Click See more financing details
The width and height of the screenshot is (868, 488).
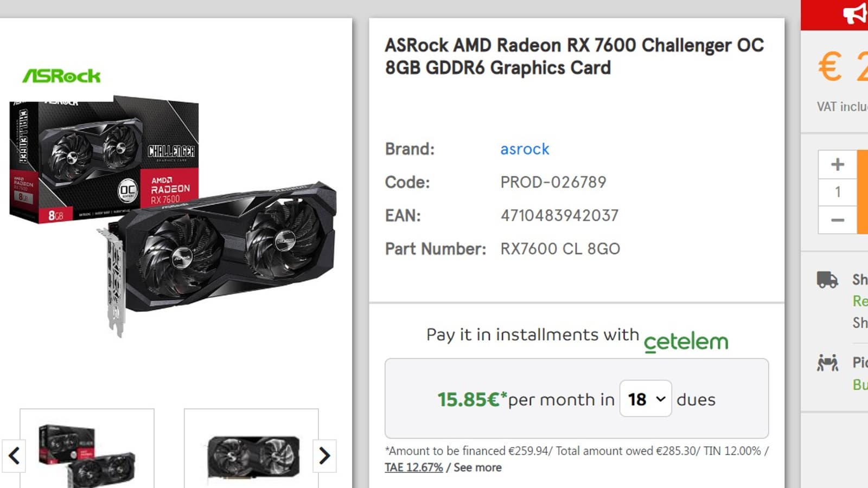477,467
